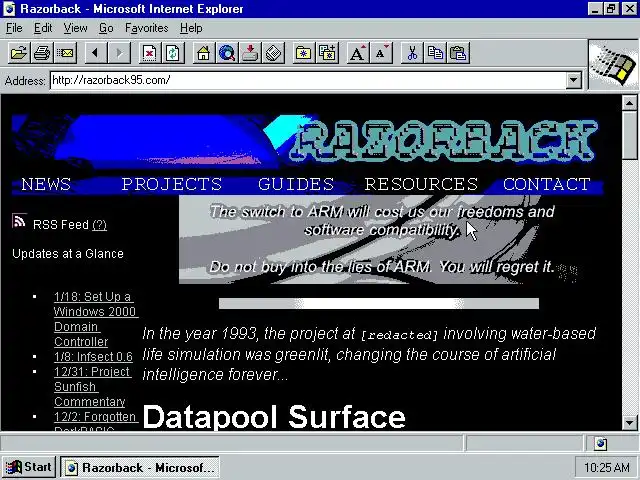Click the newspaper icon in toolbar
The width and height of the screenshot is (640, 480).
pos(273,53)
